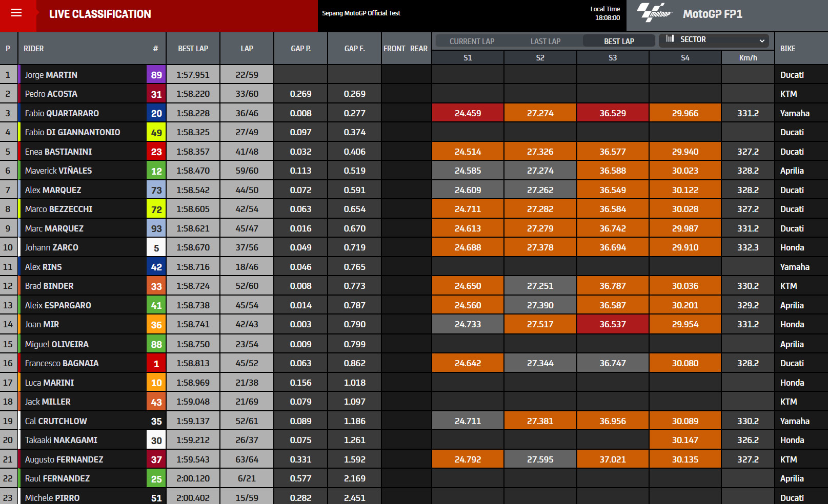The image size is (828, 504).
Task: Click the MotoGP logo
Action: (x=654, y=13)
